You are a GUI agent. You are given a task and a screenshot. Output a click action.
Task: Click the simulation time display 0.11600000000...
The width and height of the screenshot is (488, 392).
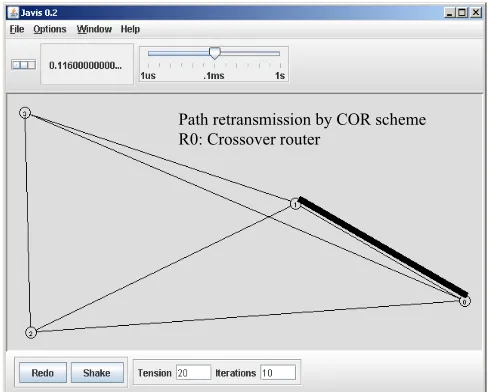coord(87,65)
